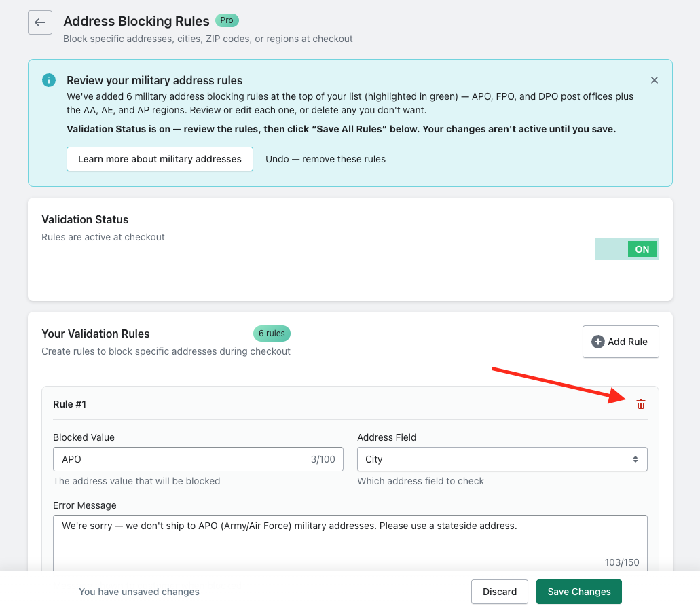
Task: Click 'The address value that will be blocked' hint
Action: 136,481
